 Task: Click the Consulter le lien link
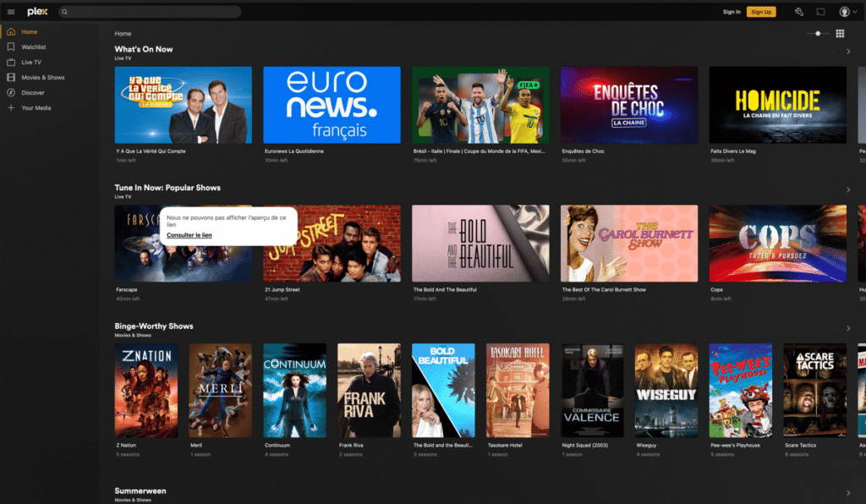point(189,235)
